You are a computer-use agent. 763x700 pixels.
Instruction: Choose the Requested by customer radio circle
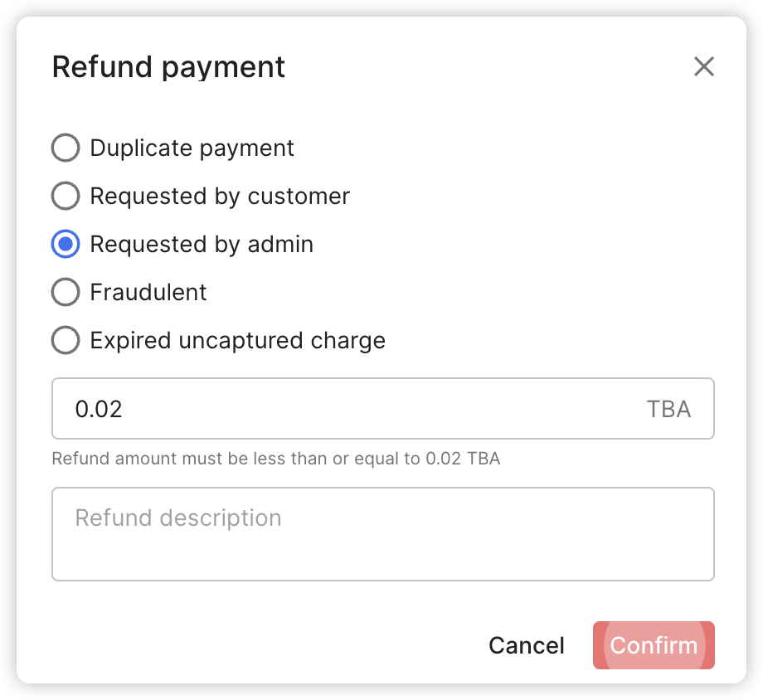click(x=66, y=197)
